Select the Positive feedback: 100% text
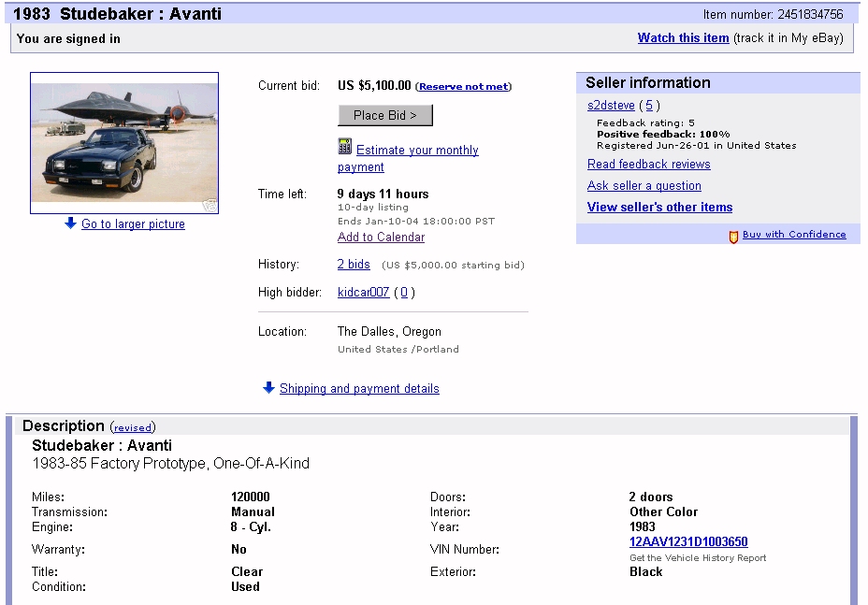This screenshot has height=605, width=868. point(663,134)
